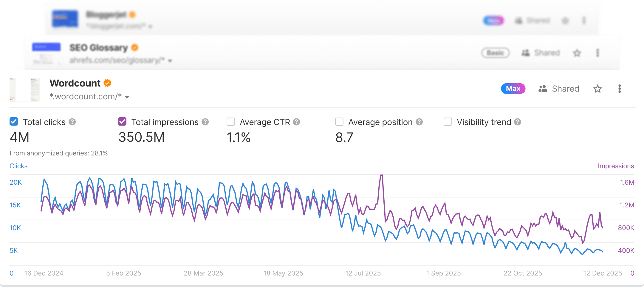Click the Average position question mark icon

point(419,122)
